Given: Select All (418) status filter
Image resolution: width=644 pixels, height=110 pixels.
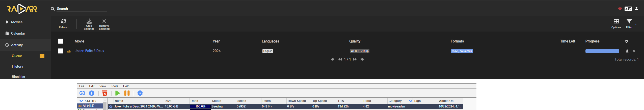Looking at the screenshot, I should point(90,106).
